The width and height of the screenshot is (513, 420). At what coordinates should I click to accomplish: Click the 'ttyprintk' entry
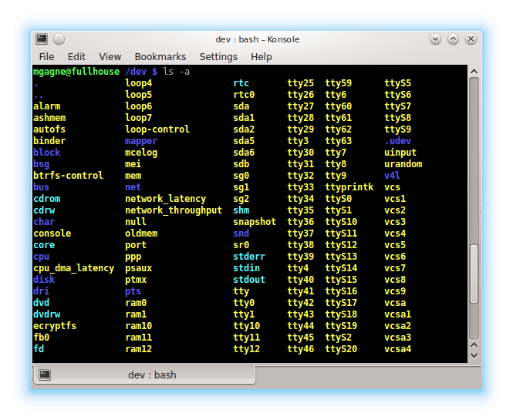click(349, 187)
